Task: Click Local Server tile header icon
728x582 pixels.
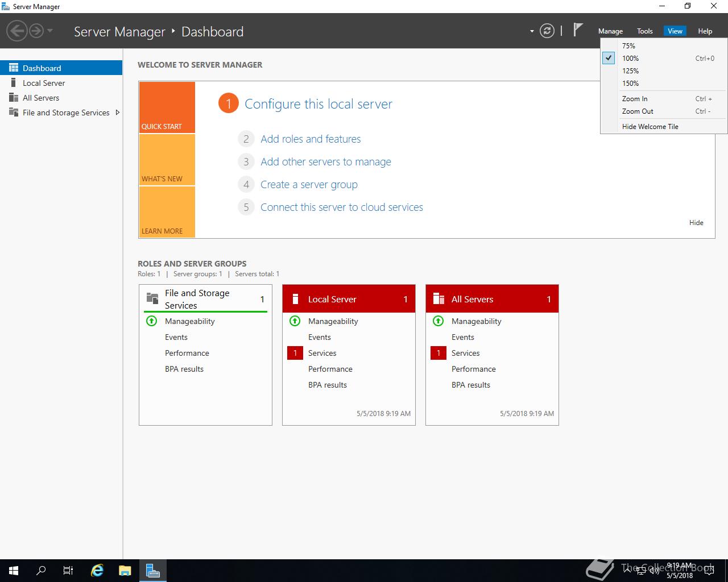Action: tap(295, 299)
